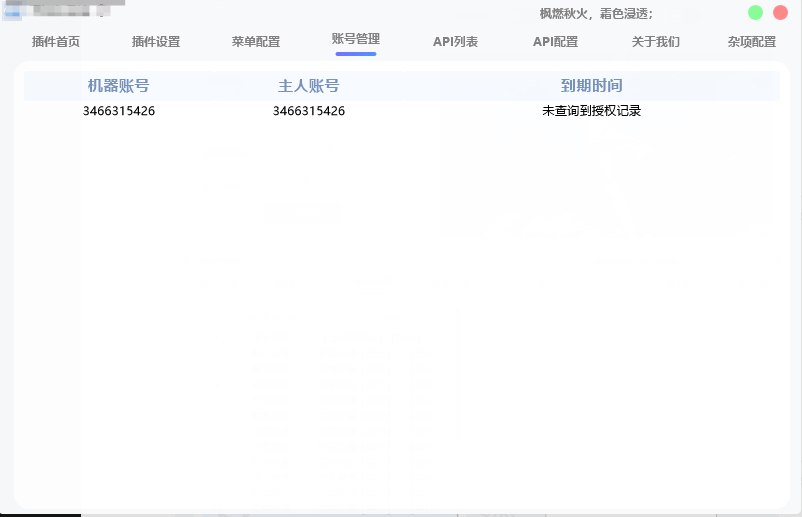
Task: Click the 到期时间 column header
Action: click(x=591, y=85)
